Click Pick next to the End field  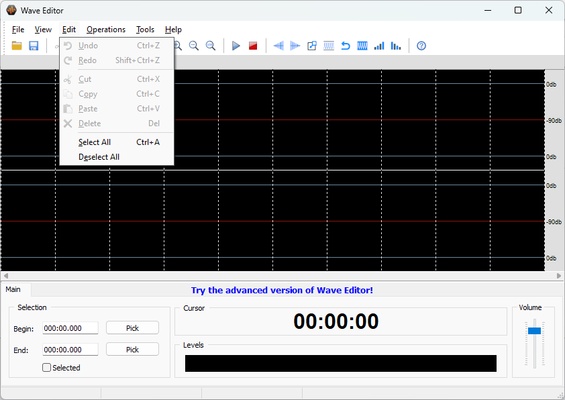132,350
